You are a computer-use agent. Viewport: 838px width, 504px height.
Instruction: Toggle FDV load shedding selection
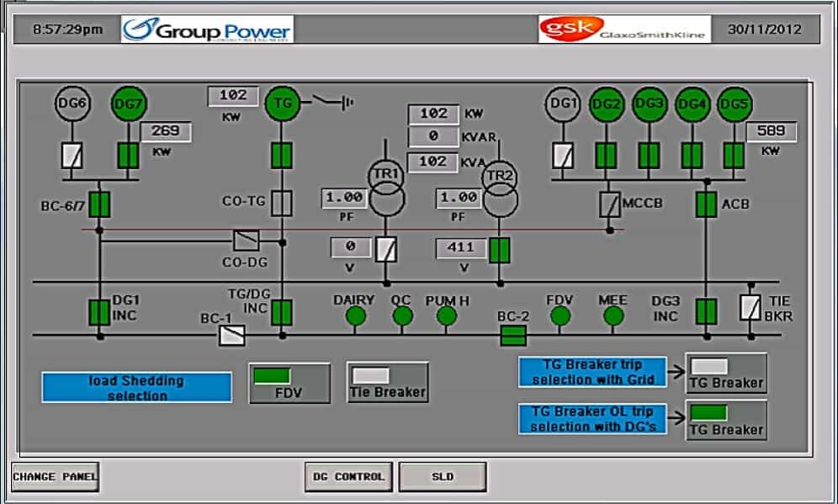tap(289, 383)
